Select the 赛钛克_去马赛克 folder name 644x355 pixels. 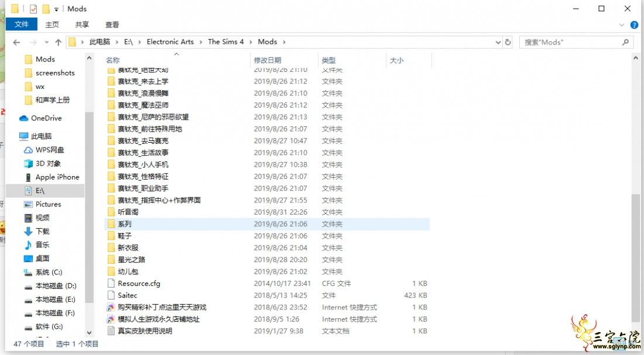point(143,141)
